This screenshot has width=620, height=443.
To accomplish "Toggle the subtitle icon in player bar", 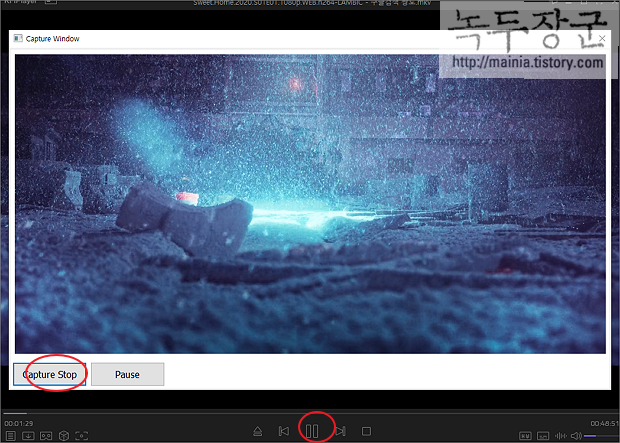I will pos(543,436).
